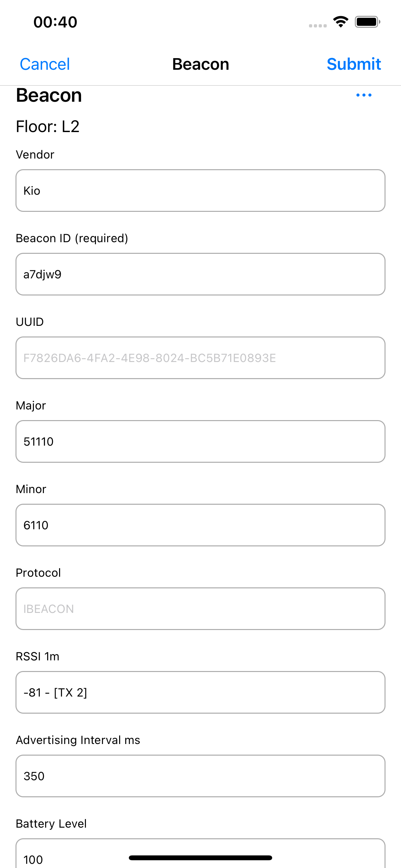Viewport: 401px width, 868px height.
Task: Edit Advertising Interval field 350
Action: [200, 776]
